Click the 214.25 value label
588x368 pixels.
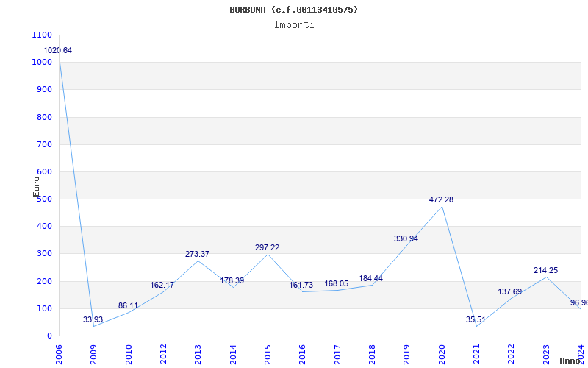click(x=545, y=270)
